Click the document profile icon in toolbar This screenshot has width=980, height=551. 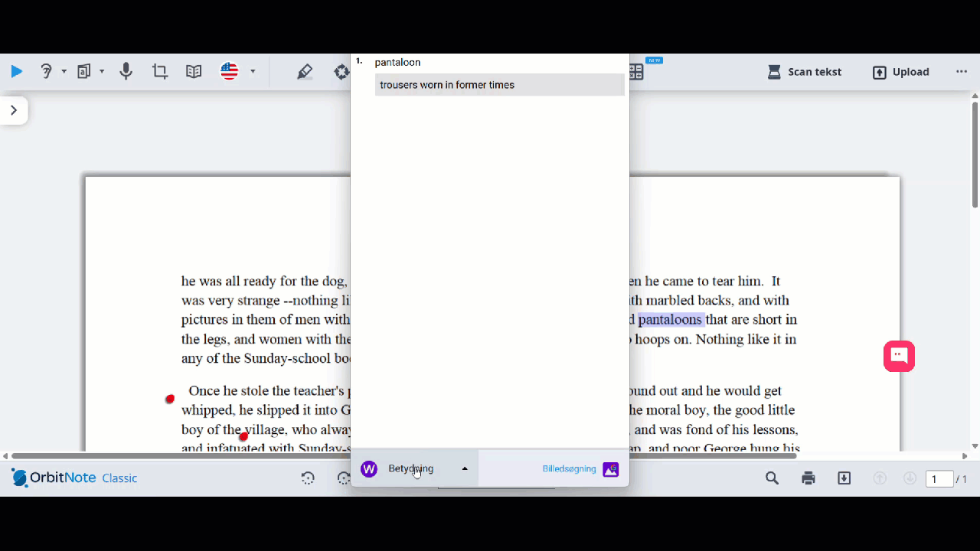pos(84,72)
